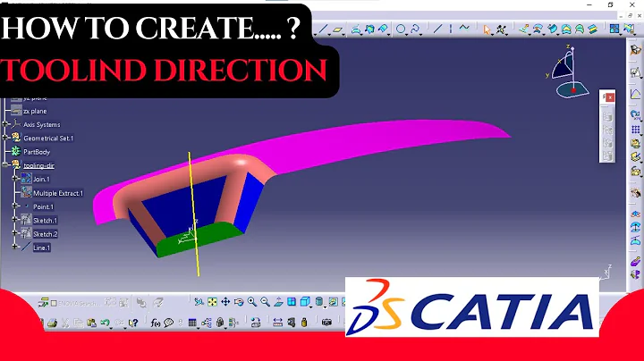
Task: Open the Quick View cube dropdown arrow
Action: (x=311, y=306)
